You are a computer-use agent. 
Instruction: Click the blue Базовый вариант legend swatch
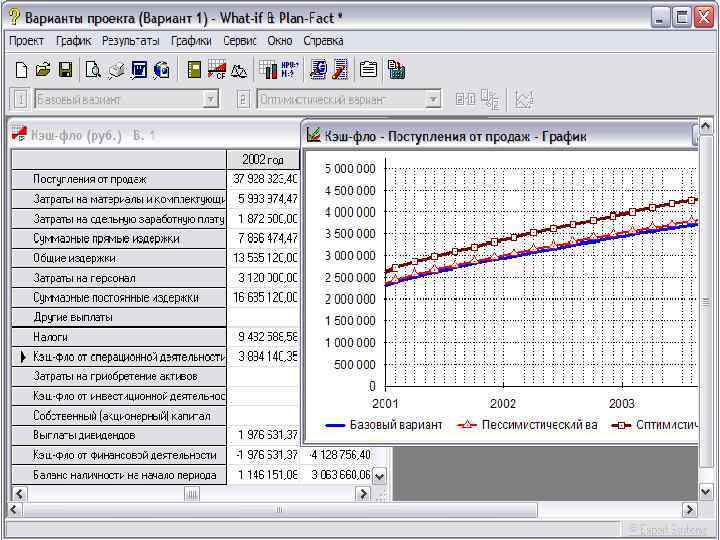[x=335, y=425]
